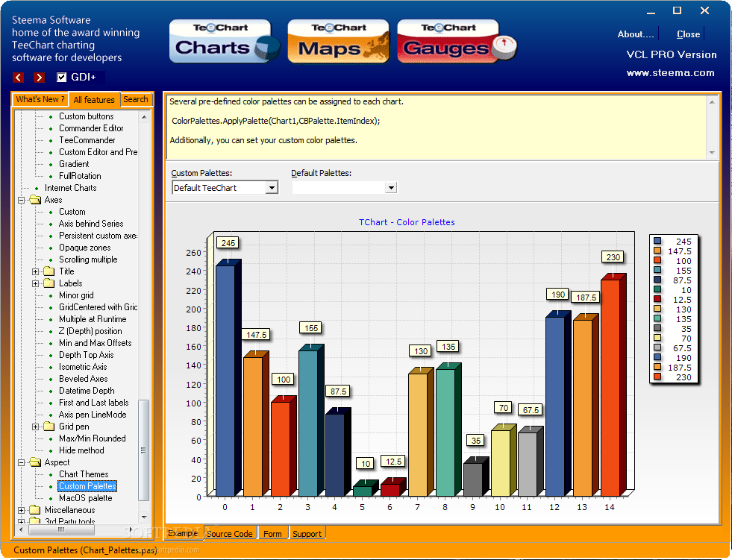Image resolution: width=732 pixels, height=560 pixels.
Task: Click the chart title TChart - Color Palettes
Action: tap(407, 222)
